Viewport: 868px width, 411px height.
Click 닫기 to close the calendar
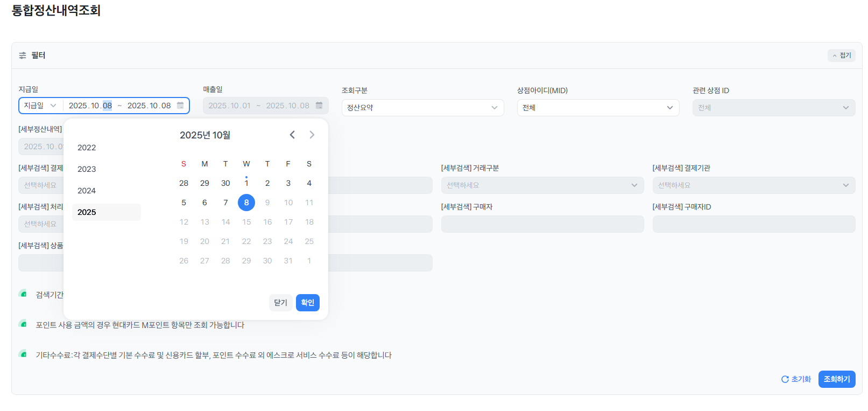click(x=280, y=303)
